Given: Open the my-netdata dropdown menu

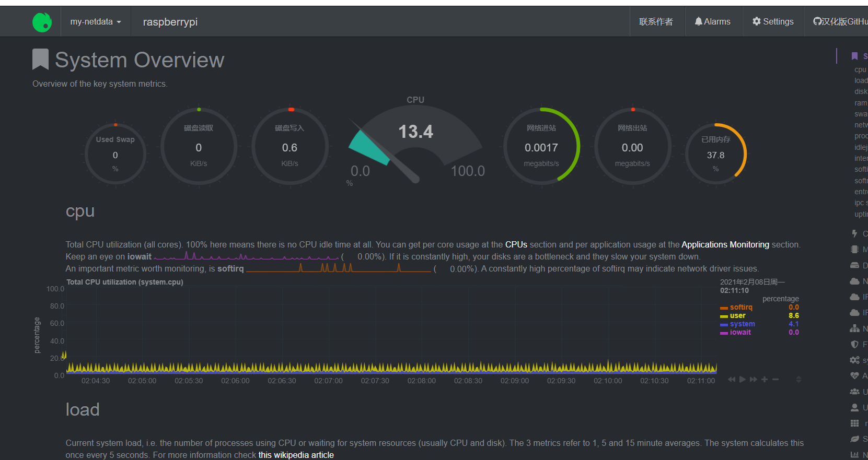Looking at the screenshot, I should (96, 22).
